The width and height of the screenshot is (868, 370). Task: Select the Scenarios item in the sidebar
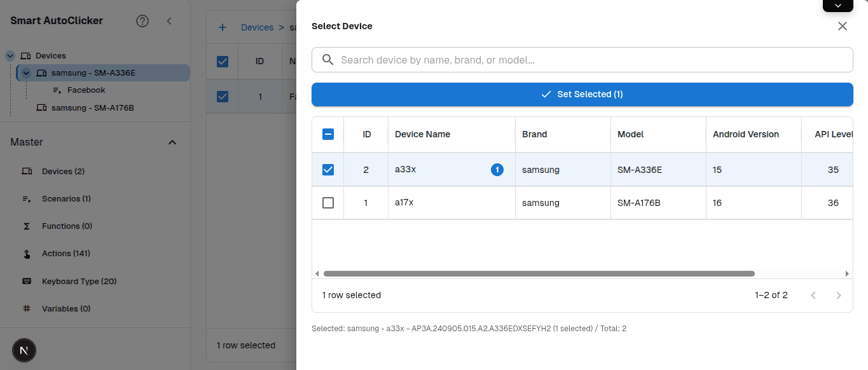pos(65,198)
